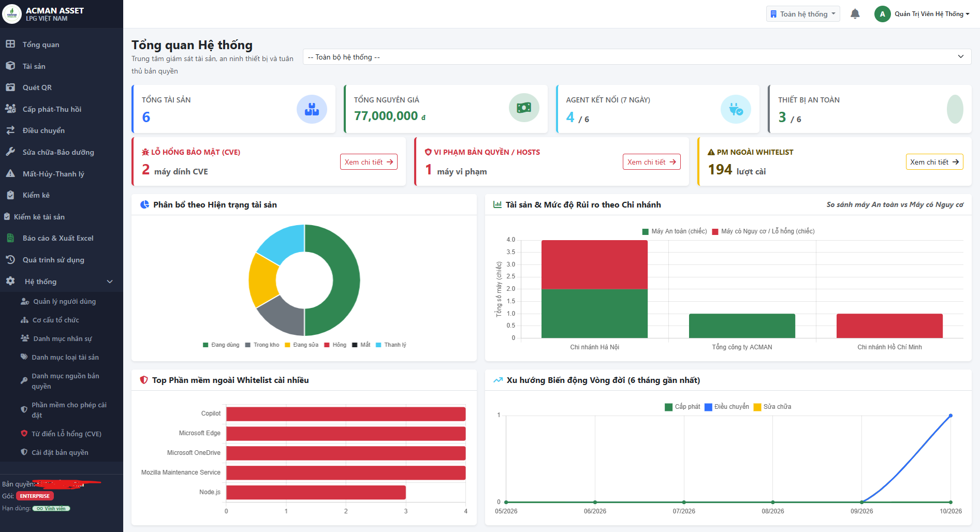Viewport: 980px width, 532px height.
Task: Go to Cơ cấu tổ chức page
Action: click(62, 320)
